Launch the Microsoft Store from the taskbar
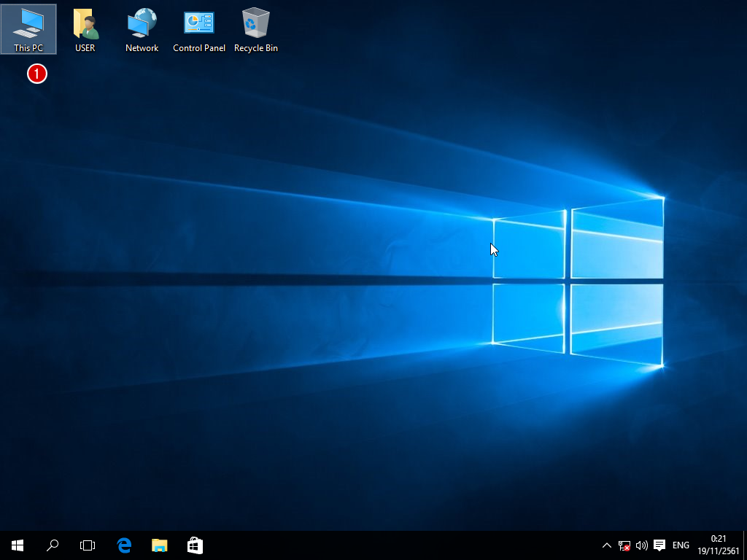This screenshot has width=747, height=560. [195, 545]
